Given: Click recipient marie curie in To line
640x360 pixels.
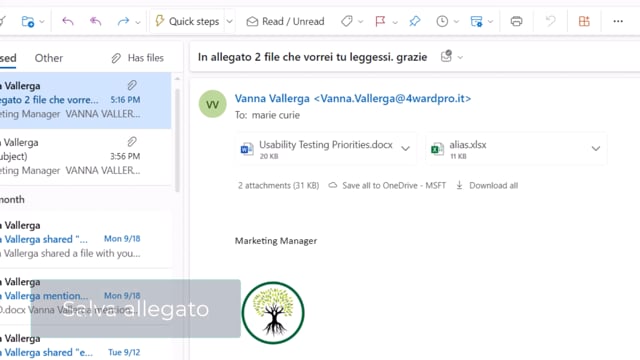Looking at the screenshot, I should click(276, 115).
